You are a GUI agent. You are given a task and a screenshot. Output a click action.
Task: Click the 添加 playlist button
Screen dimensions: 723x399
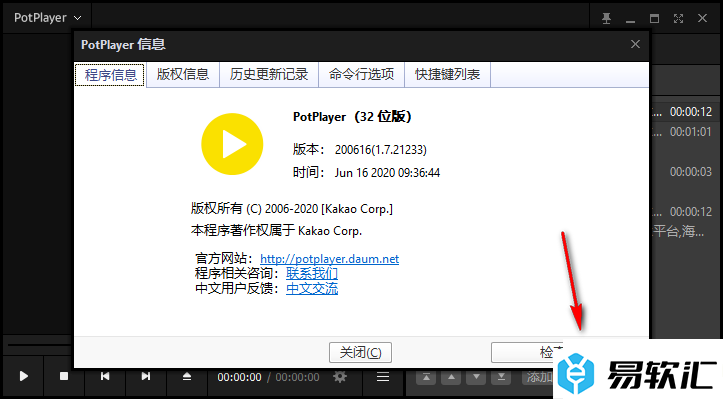[x=538, y=377]
